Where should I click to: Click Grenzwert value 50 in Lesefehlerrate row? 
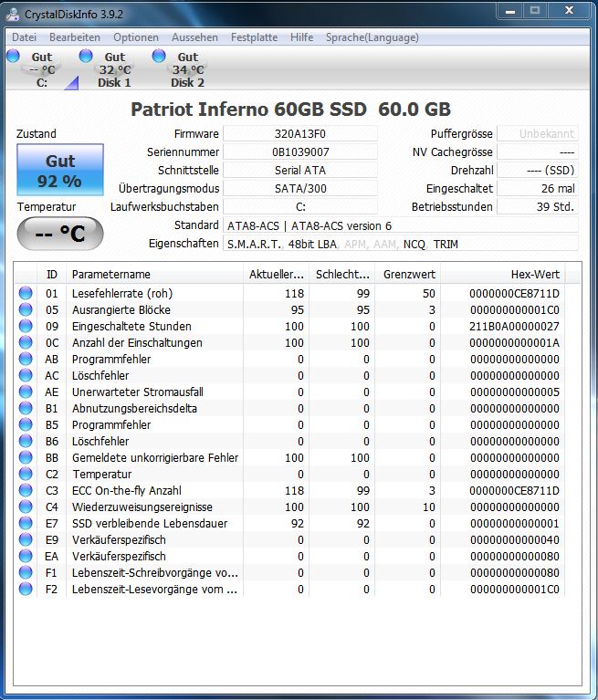(429, 293)
